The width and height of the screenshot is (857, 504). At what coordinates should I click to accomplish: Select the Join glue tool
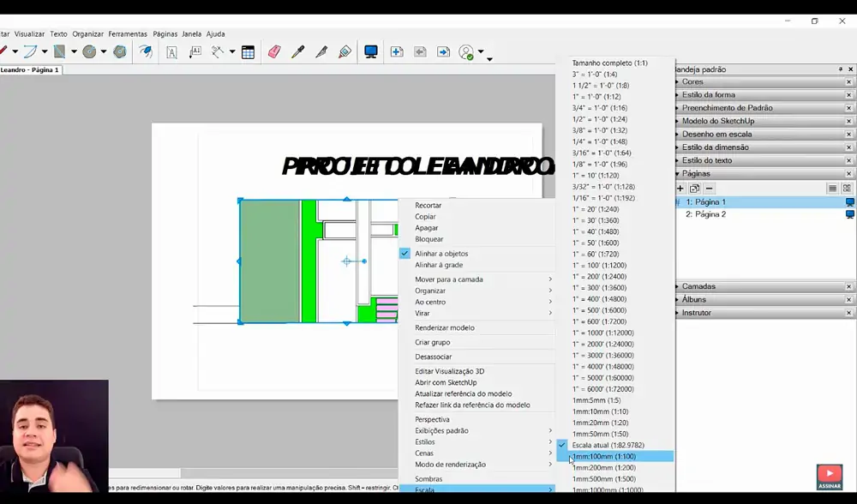tap(345, 52)
